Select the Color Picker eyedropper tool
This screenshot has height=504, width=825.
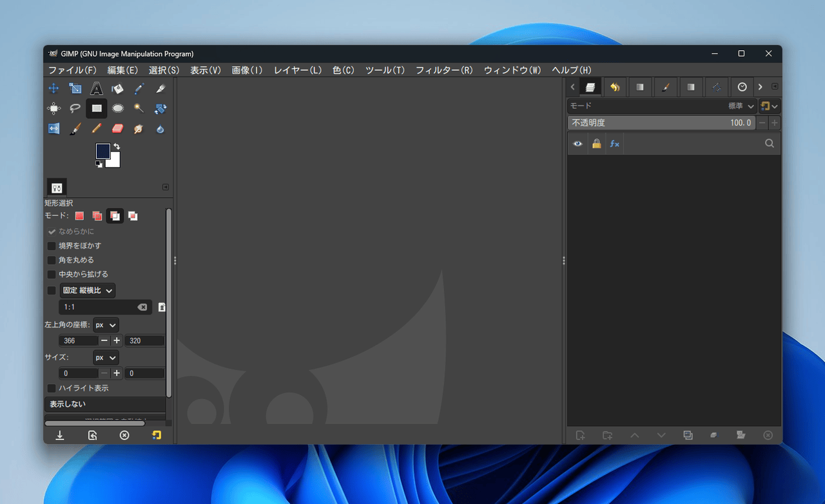139,88
